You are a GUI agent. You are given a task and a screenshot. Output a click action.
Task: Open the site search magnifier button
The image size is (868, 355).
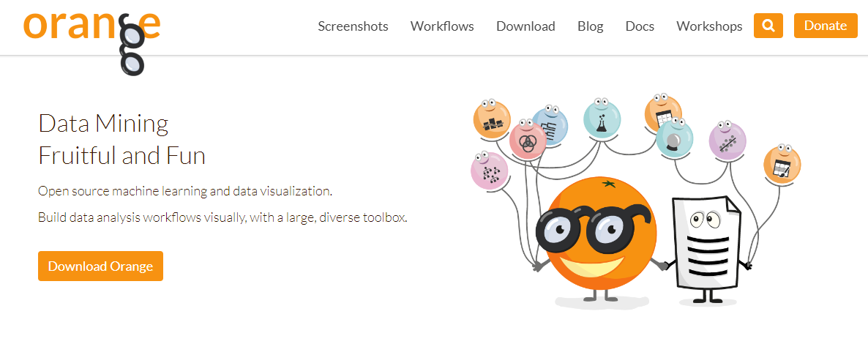coord(768,26)
